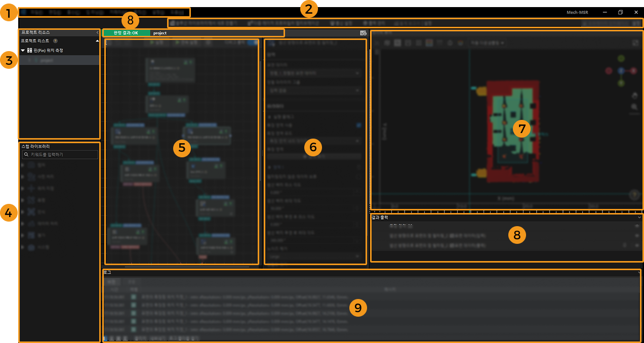Toggle the eye icon on the last 결과 출력 row

(637, 245)
